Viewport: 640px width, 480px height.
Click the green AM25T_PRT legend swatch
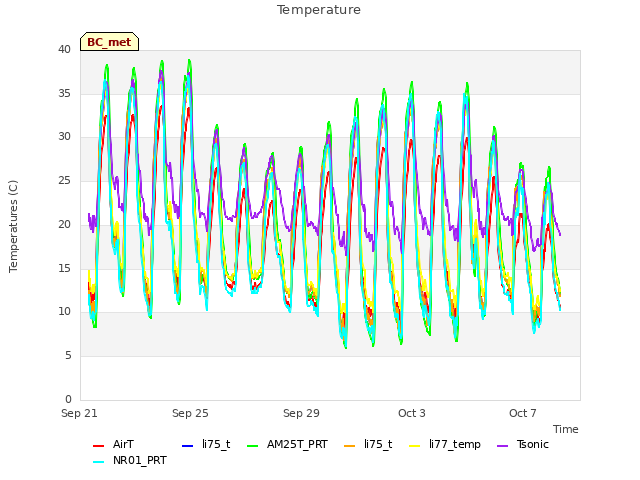[253, 445]
